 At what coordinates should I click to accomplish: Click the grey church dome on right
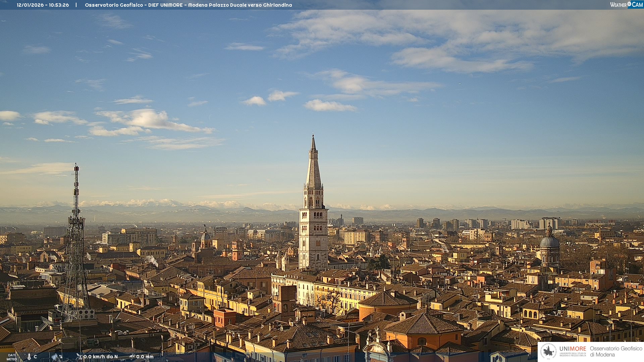549,242
